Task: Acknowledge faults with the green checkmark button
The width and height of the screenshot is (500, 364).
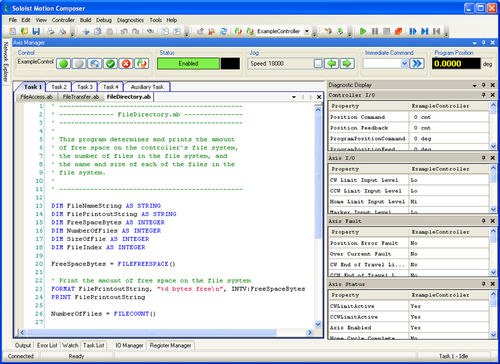Action: coord(110,63)
